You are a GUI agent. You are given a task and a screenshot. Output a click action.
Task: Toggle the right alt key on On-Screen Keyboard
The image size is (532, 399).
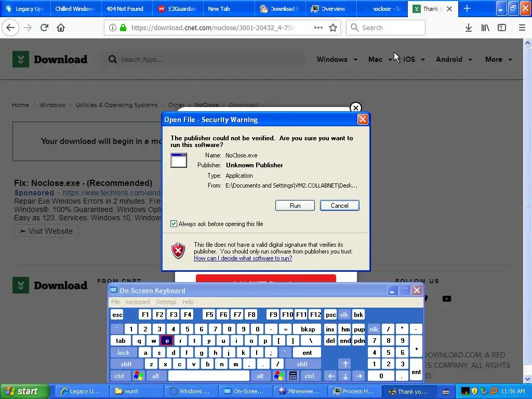[260, 376]
